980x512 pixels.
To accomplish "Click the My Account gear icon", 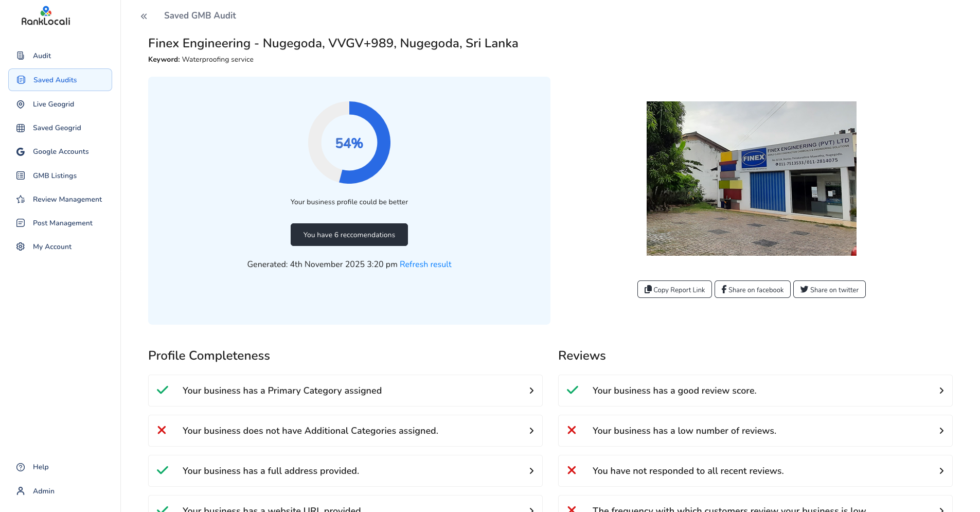I will tap(21, 247).
